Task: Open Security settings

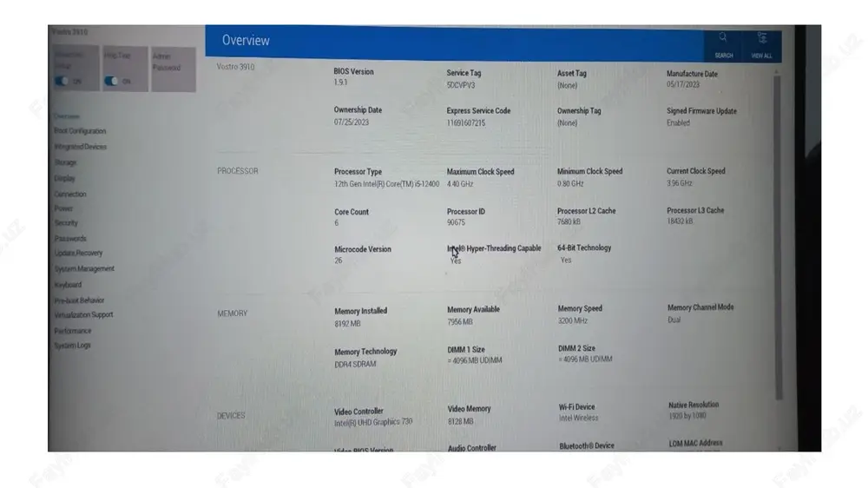Action: point(67,223)
